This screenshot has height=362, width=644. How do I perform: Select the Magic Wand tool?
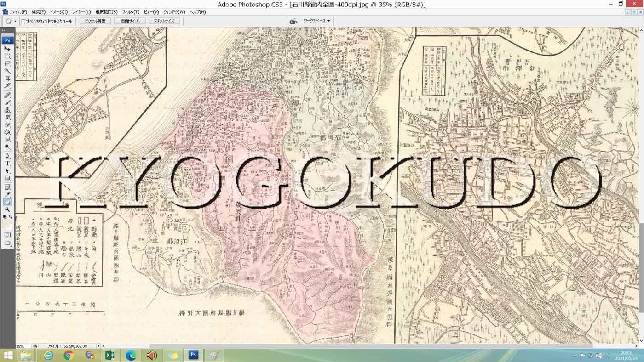tap(7, 71)
